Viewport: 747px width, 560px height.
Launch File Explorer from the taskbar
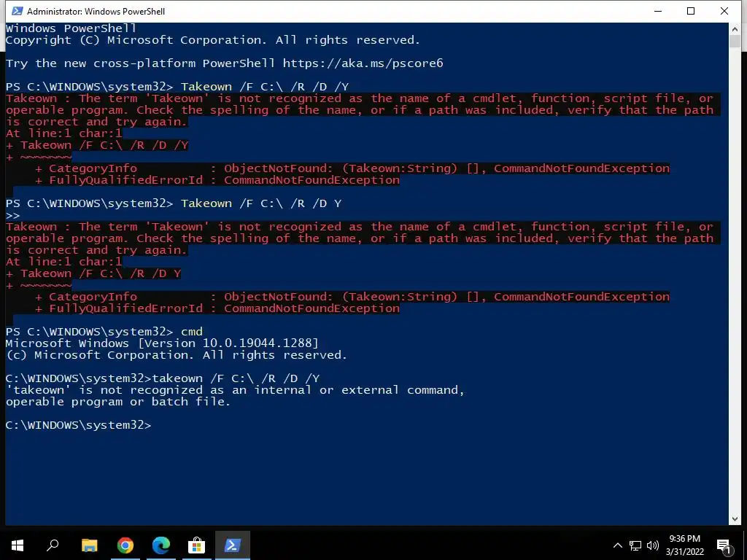89,545
